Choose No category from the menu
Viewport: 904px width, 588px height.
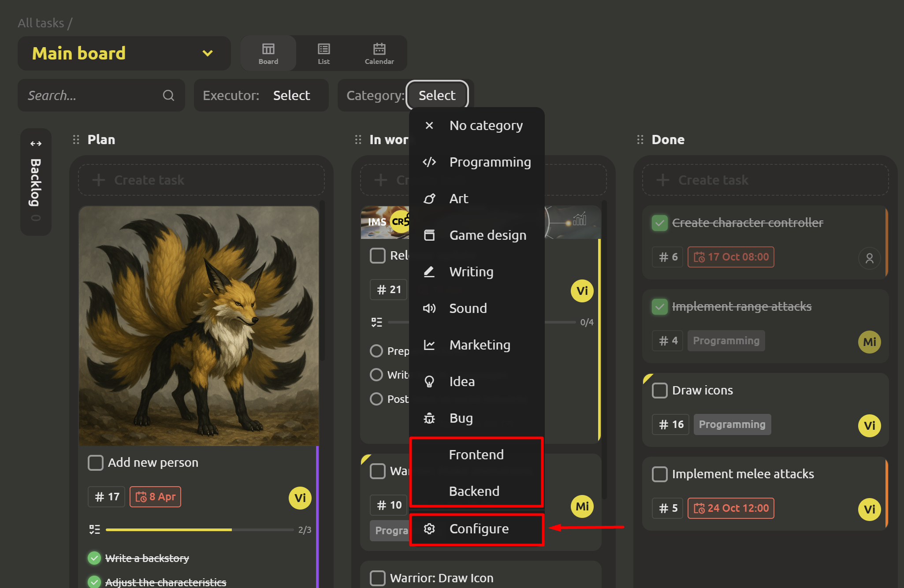coord(476,126)
